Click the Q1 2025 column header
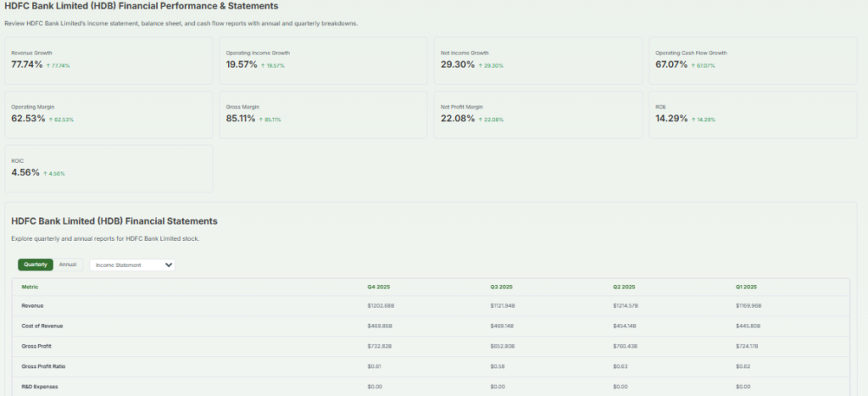 point(746,287)
